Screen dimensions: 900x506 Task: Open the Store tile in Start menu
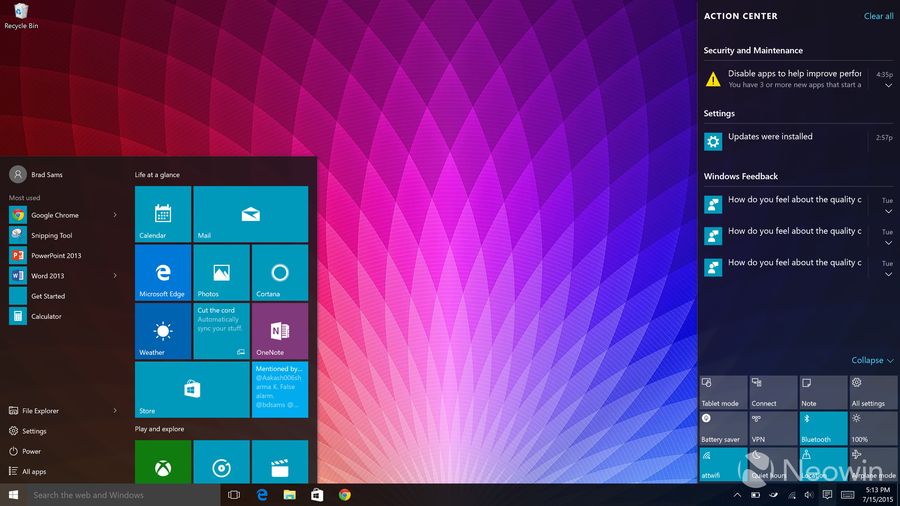coord(192,390)
